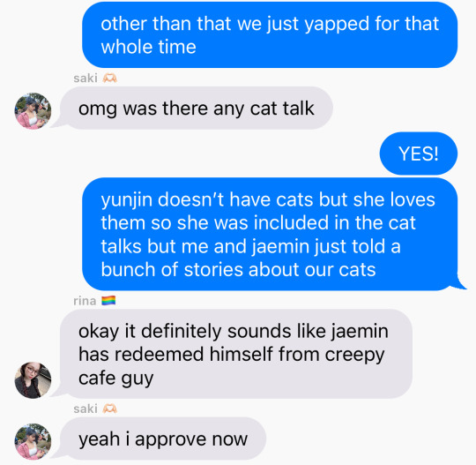Tap saki's avatar next to the approve message
Screen dimensions: 476x465
point(33,441)
